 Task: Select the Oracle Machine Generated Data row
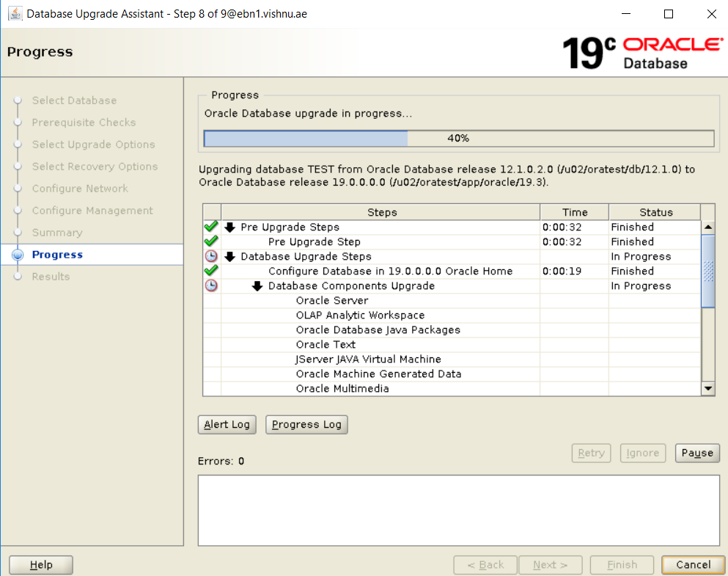click(452, 374)
